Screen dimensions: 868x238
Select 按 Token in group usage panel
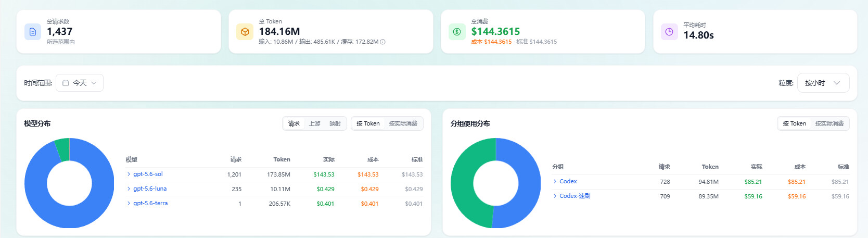pos(794,123)
